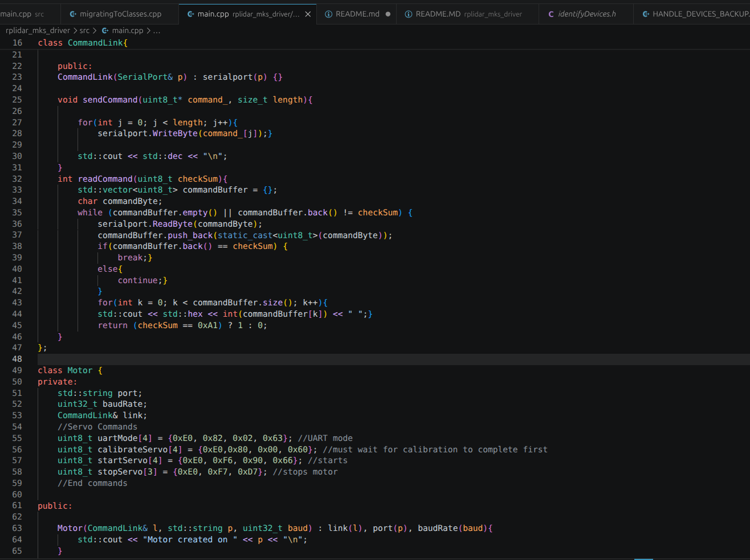Click std::hex on line 44
Screen dimensions: 750x560
click(x=183, y=314)
